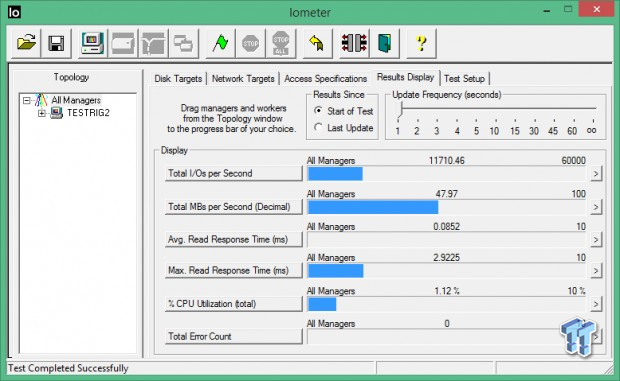Open arrow menu for Total I/Os row
The width and height of the screenshot is (620, 381).
[x=596, y=174]
